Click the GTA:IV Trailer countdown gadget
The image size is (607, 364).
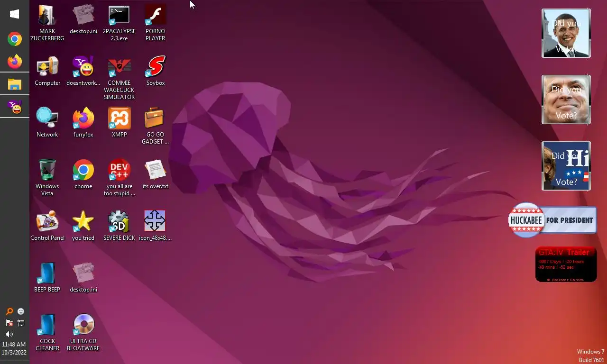[x=566, y=264]
